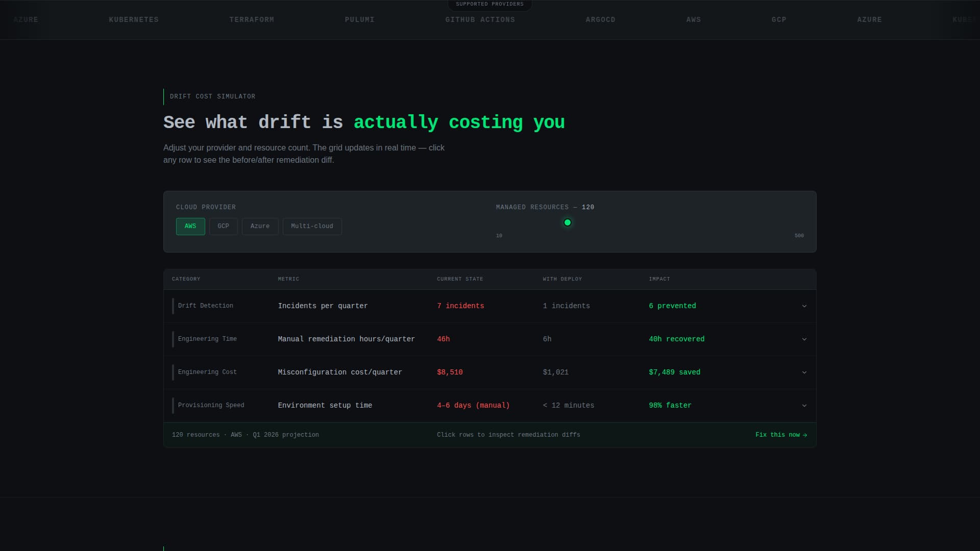The width and height of the screenshot is (980, 551).
Task: Click the 'Supported Providers' badge
Action: click(x=489, y=5)
